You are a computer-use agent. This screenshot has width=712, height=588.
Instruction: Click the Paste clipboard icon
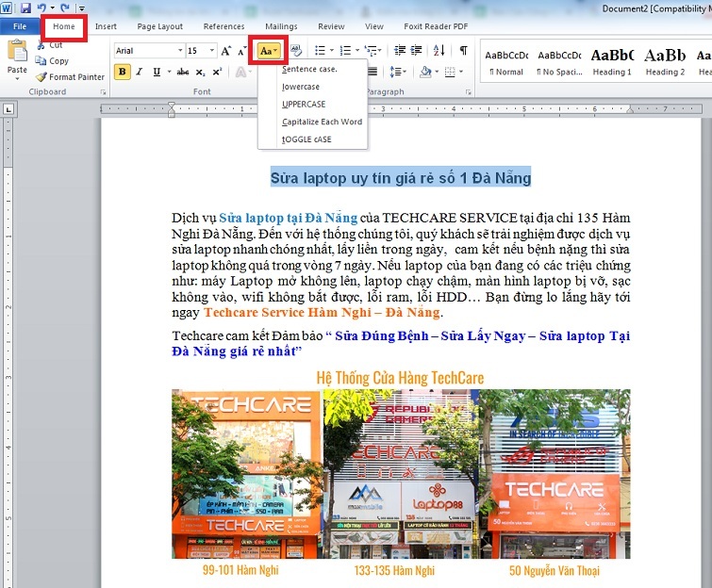pos(17,51)
